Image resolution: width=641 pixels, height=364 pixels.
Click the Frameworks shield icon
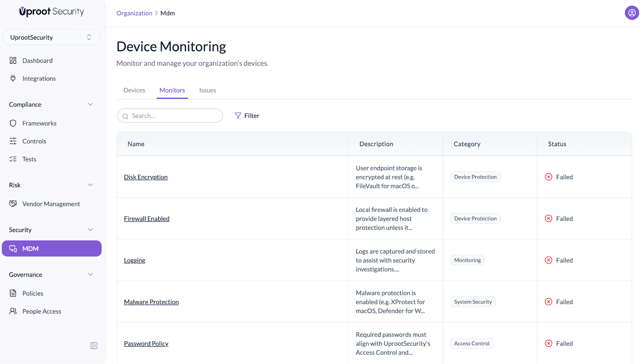(x=13, y=123)
